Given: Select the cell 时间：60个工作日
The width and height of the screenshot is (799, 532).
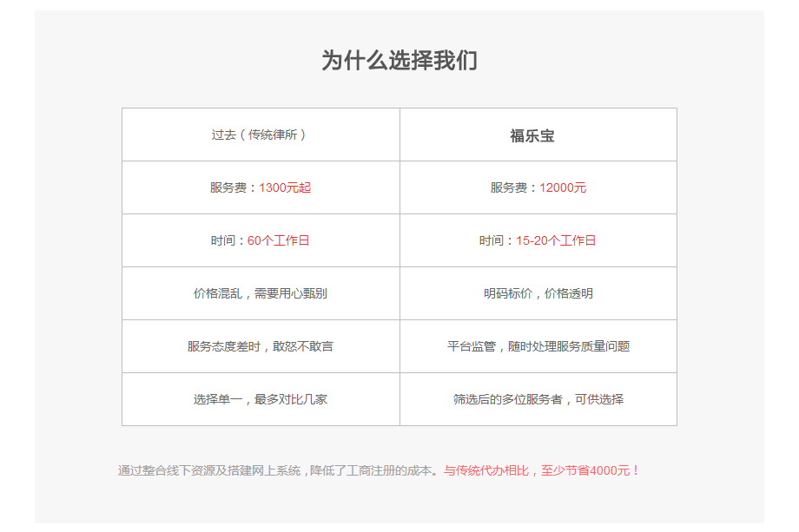Looking at the screenshot, I should pos(261,240).
